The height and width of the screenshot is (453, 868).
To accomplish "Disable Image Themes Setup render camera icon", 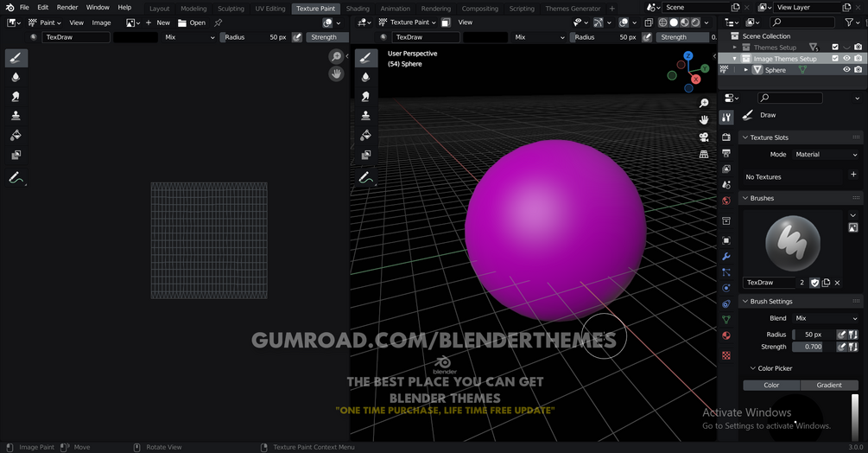I will pyautogui.click(x=858, y=58).
